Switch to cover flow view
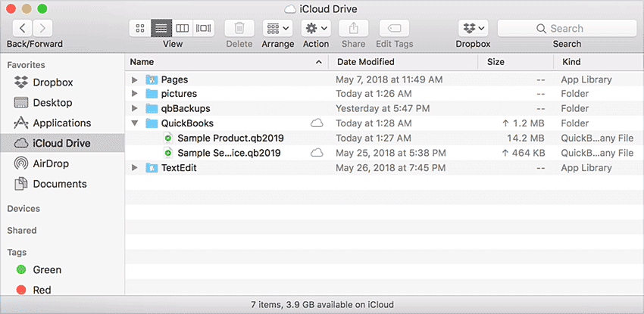This screenshot has height=314, width=644. 204,28
